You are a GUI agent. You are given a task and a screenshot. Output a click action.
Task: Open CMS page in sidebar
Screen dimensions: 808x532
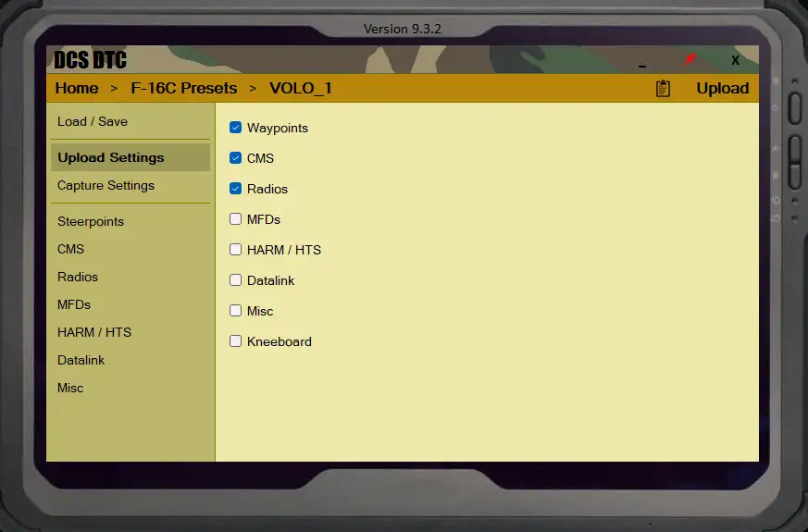tap(131, 249)
